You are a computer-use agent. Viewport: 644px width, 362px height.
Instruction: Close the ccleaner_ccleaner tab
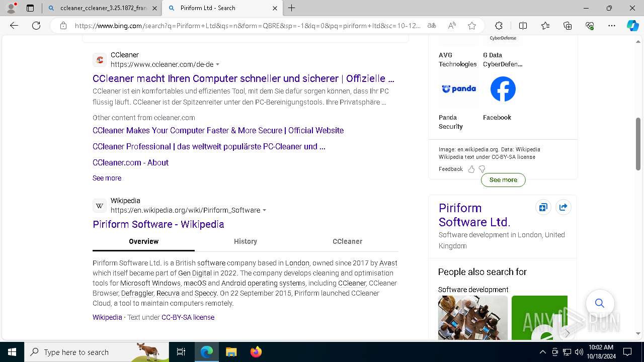154,8
